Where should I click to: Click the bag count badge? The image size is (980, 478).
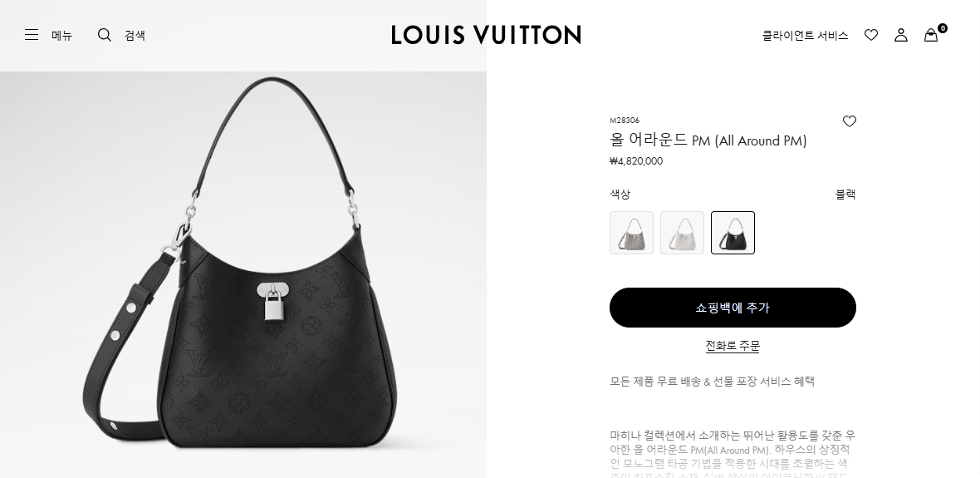coord(943,28)
